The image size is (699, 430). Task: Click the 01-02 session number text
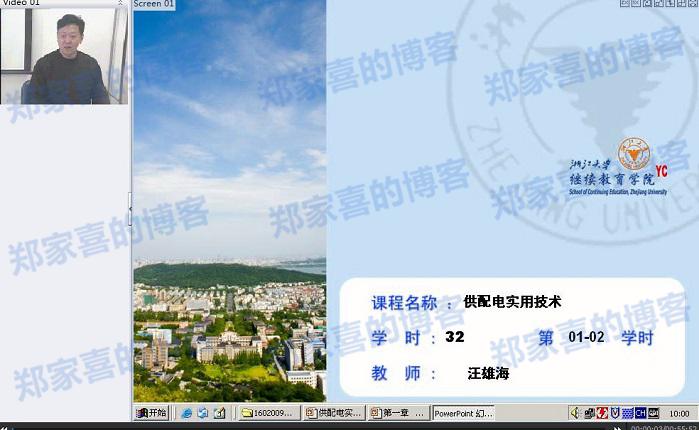(586, 337)
